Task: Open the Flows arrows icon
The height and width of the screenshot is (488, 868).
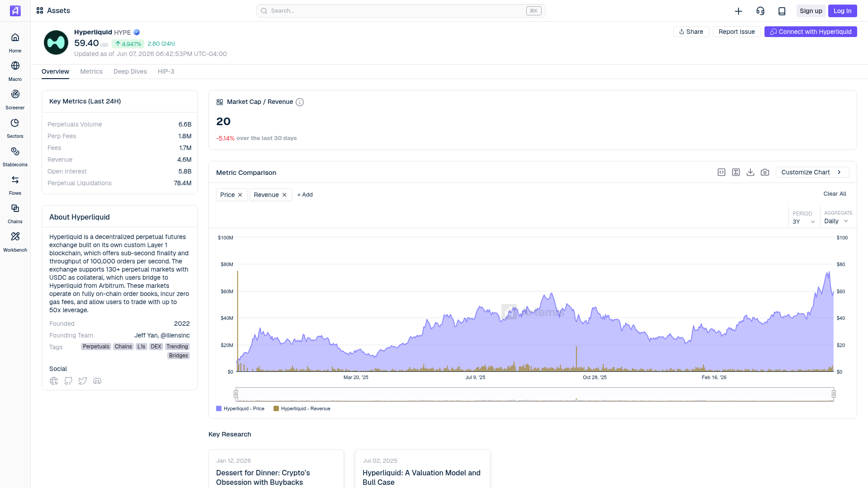Action: tap(15, 180)
